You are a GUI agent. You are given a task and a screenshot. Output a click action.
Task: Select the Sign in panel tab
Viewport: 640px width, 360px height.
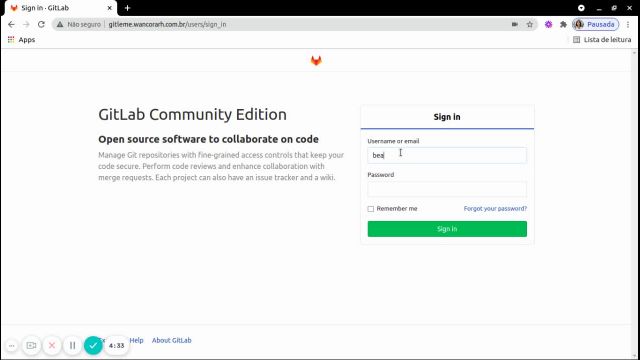click(x=447, y=117)
